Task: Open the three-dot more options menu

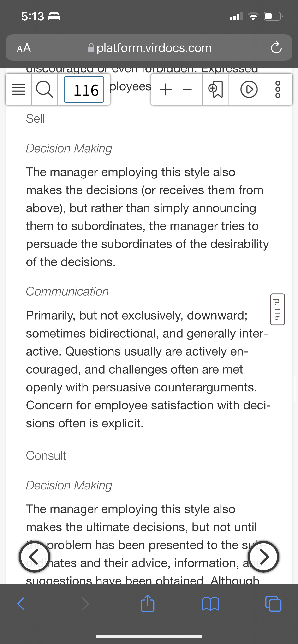Action: click(278, 90)
